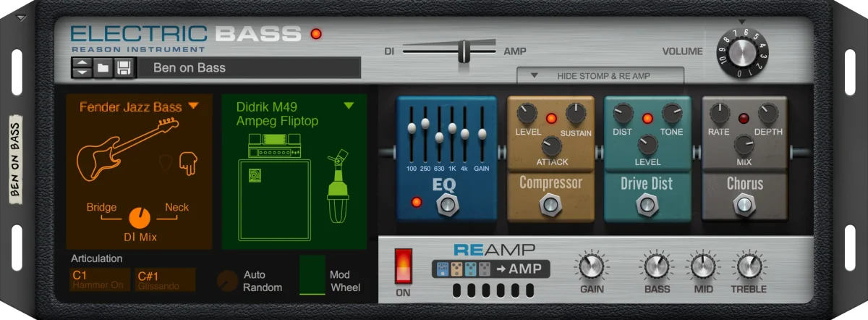
Task: Collapse the Hide Stomp & Re Amp section
Action: [x=600, y=75]
